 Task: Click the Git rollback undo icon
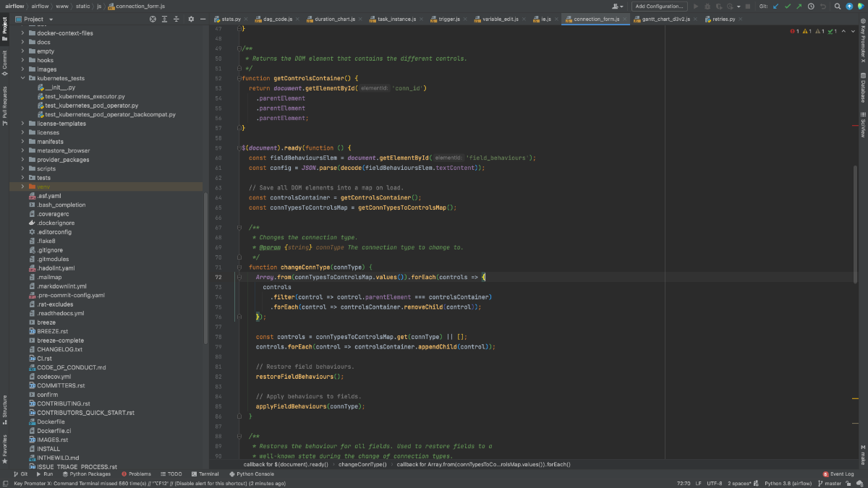(823, 7)
